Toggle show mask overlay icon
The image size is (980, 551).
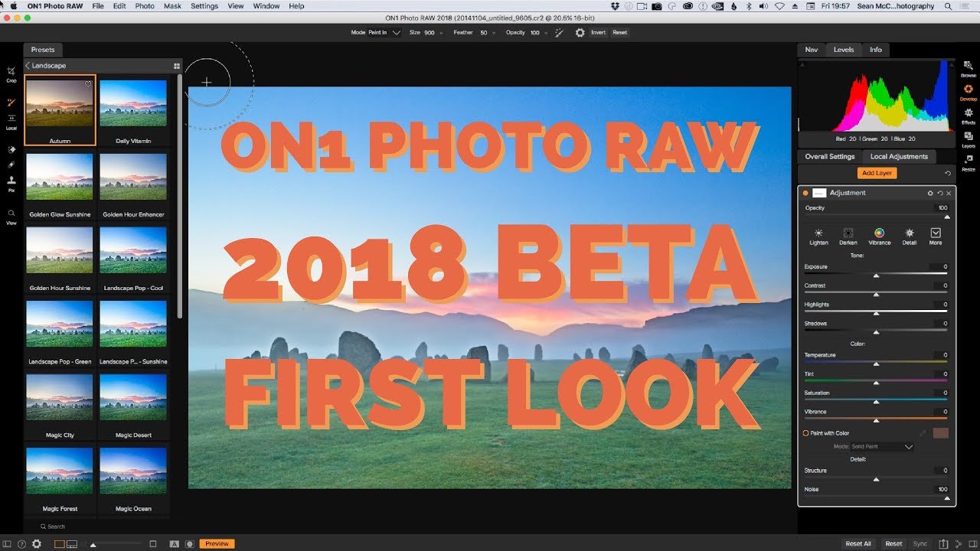pos(189,544)
